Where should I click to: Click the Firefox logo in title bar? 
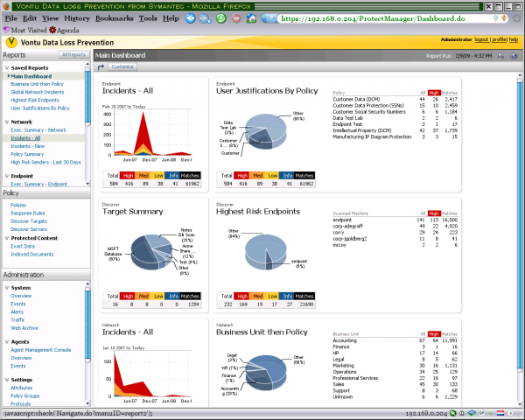pos(6,6)
